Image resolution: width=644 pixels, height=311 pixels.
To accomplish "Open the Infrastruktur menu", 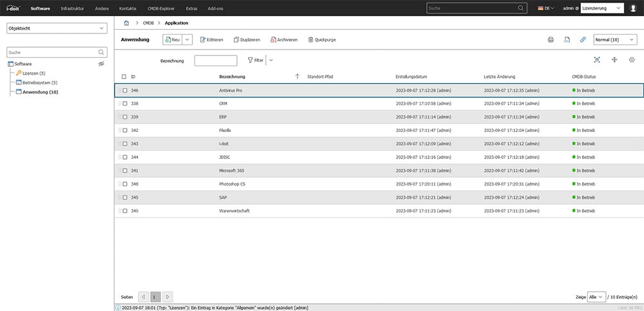I will click(72, 8).
